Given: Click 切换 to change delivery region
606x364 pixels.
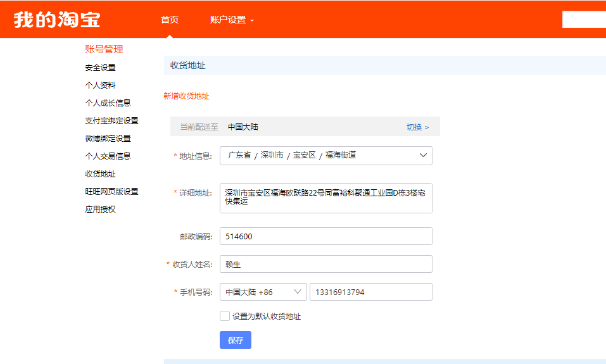Looking at the screenshot, I should pos(417,127).
